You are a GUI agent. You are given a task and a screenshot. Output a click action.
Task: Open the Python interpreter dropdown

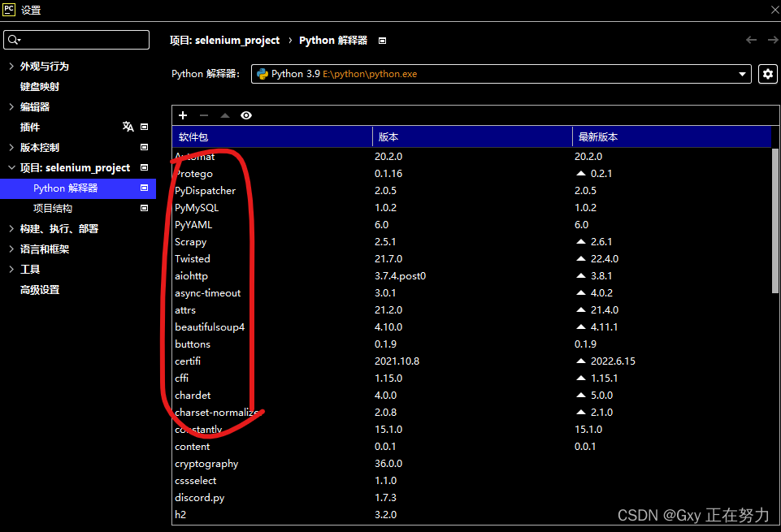[742, 74]
